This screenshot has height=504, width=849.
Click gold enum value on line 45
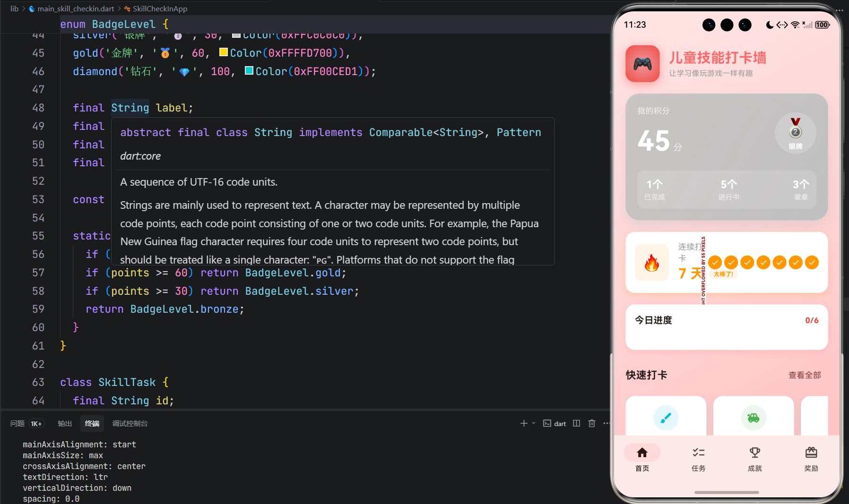[x=86, y=53]
